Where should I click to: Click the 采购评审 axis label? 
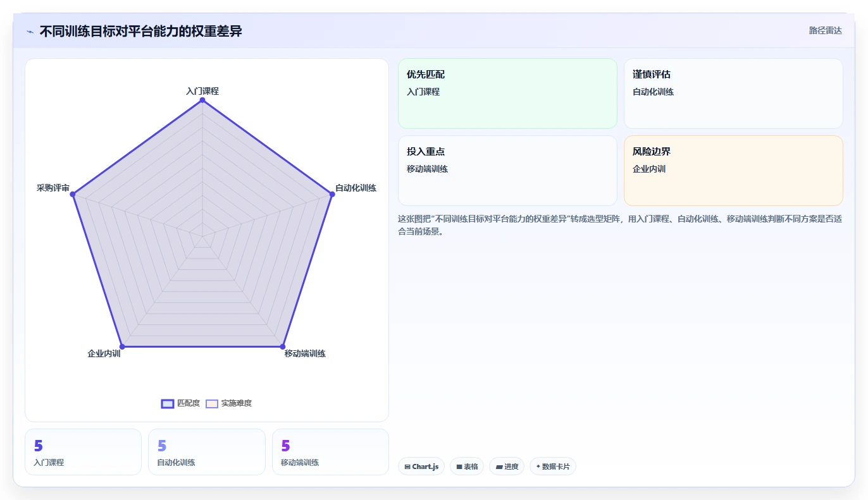pos(53,188)
